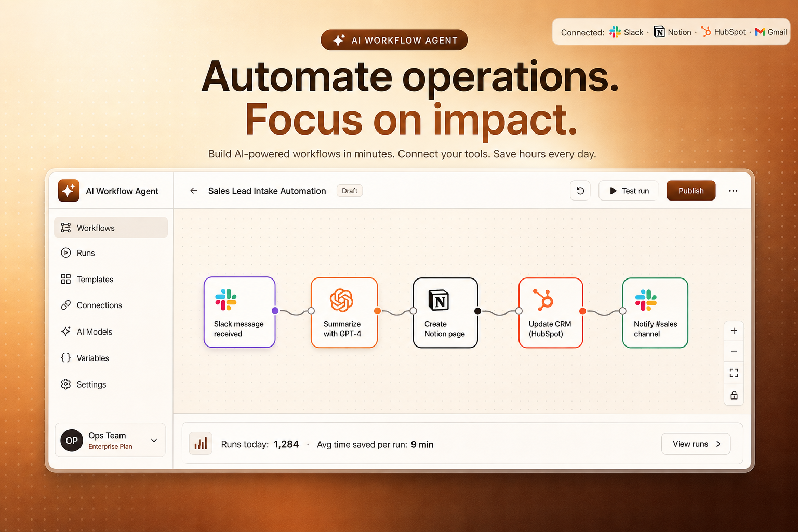798x532 pixels.
Task: Click the HubSpot icon on the Update CRM node
Action: (544, 299)
